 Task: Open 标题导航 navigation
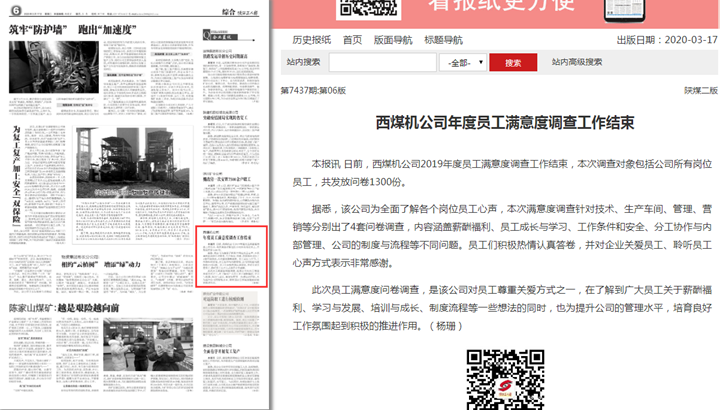click(x=443, y=40)
